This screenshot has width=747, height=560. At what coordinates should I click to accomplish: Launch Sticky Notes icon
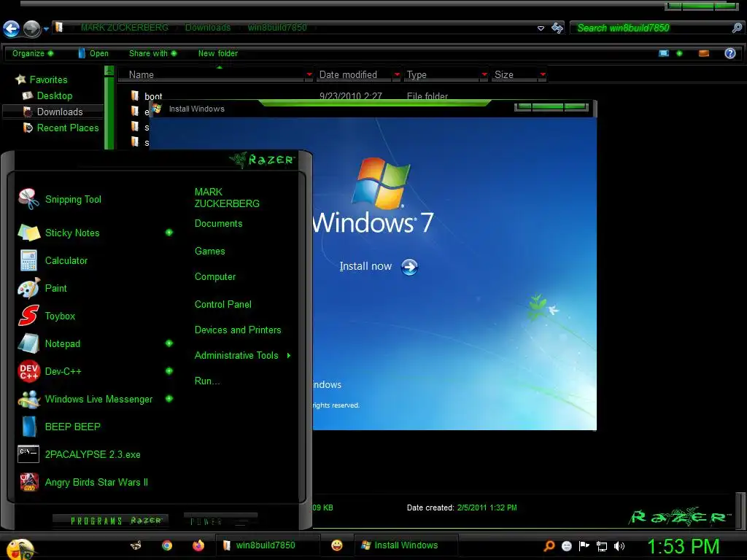[28, 233]
